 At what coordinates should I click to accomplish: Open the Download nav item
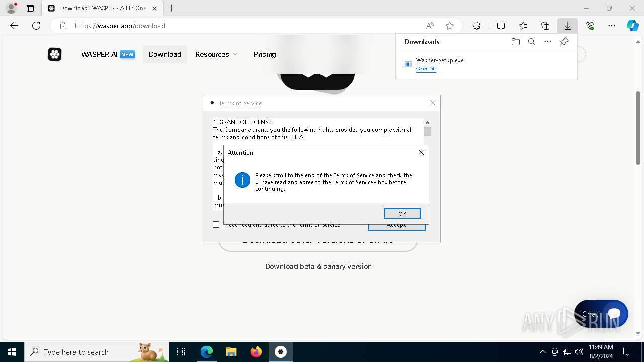pyautogui.click(x=165, y=54)
